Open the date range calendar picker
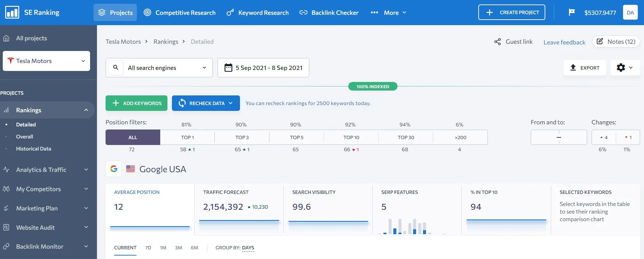 click(263, 68)
